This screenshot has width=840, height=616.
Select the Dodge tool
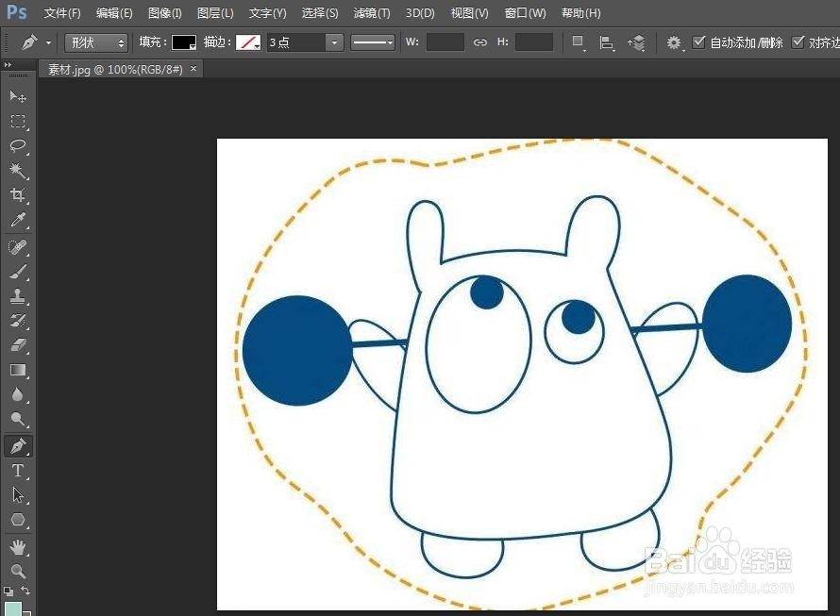click(18, 419)
